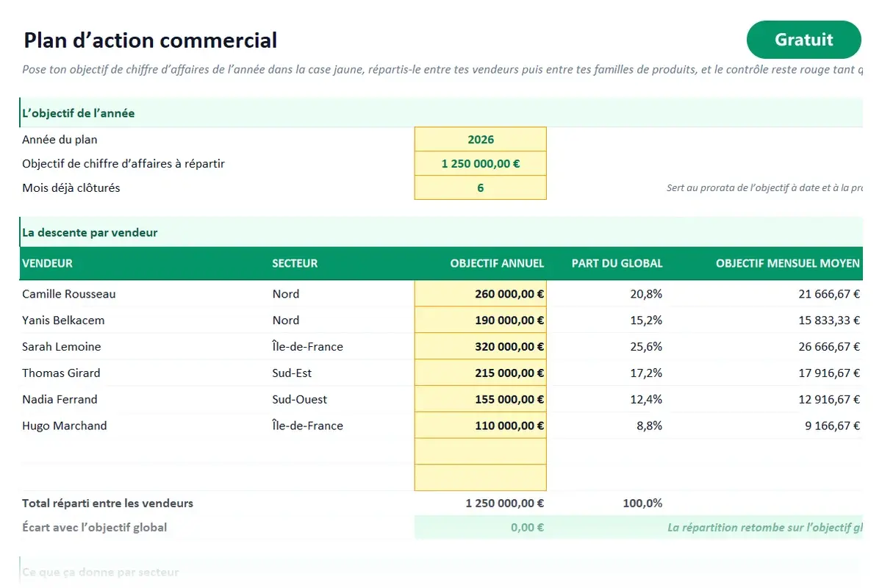Viewport: 882px width, 588px height.
Task: Select the 0,00 € gap cell
Action: click(x=481, y=528)
